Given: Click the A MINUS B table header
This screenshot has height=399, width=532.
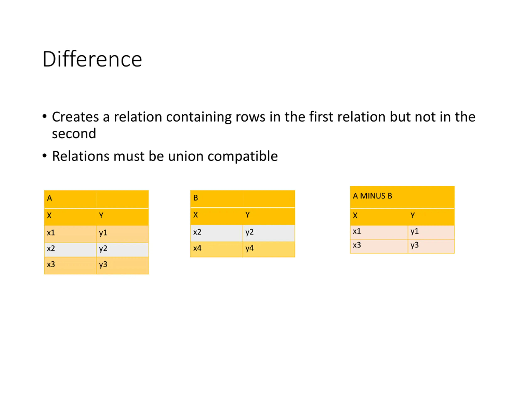Looking at the screenshot, I should tap(402, 197).
